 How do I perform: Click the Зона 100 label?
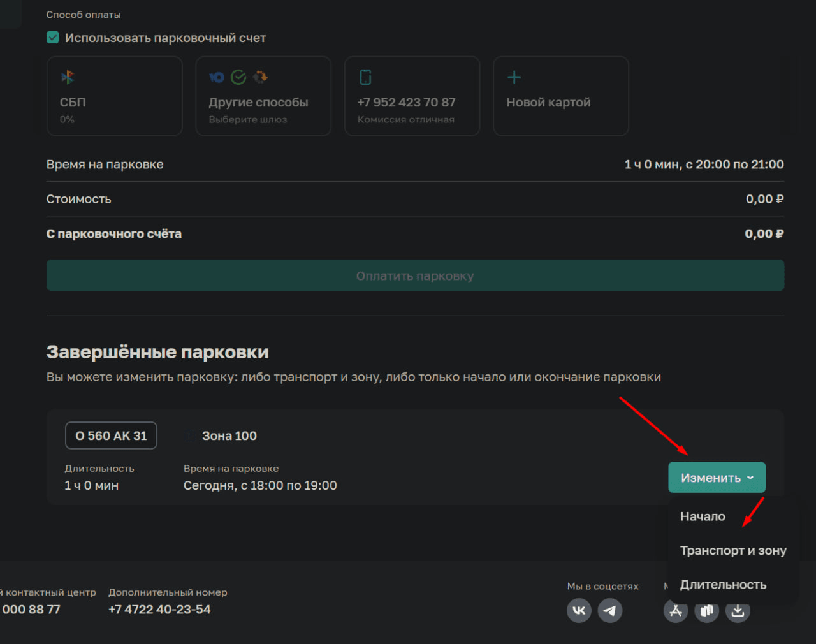229,435
